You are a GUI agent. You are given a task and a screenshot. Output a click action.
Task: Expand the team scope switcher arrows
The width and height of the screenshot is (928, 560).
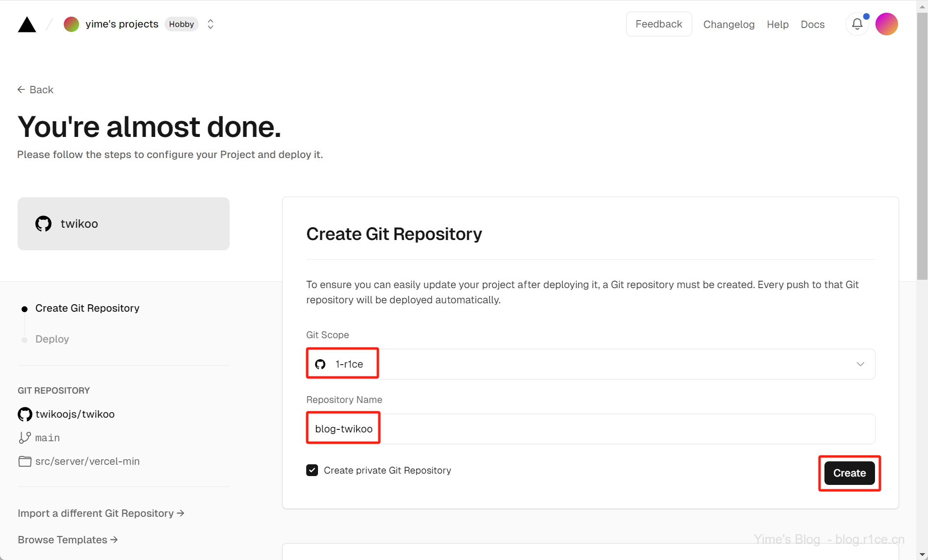(x=211, y=24)
